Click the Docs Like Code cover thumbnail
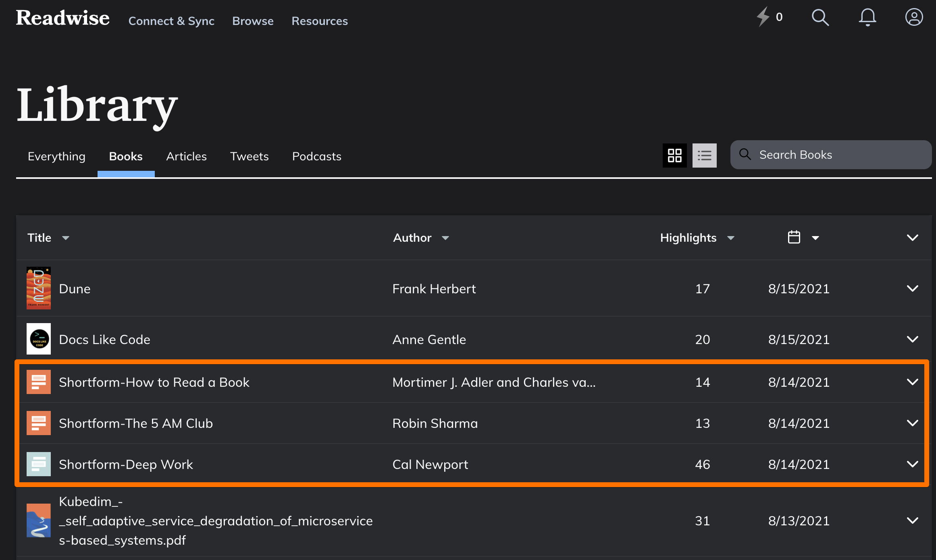Viewport: 936px width, 560px height. (39, 339)
